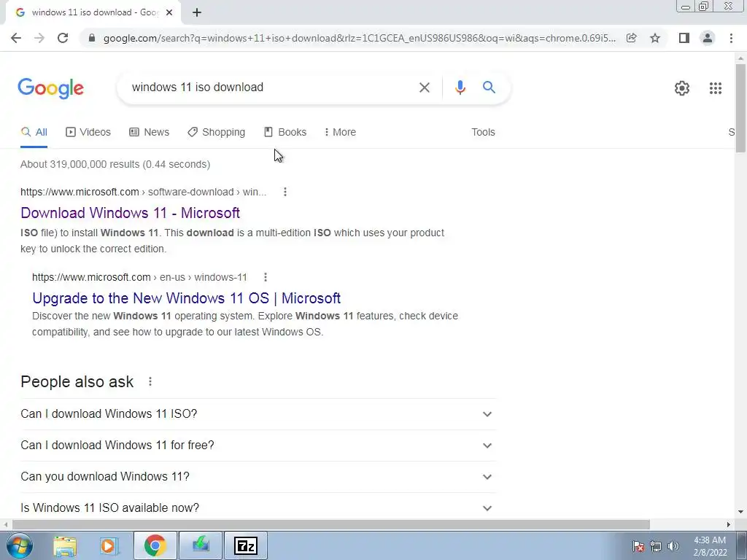The width and height of the screenshot is (747, 560).
Task: Open the Windows Start button
Action: coord(20,545)
